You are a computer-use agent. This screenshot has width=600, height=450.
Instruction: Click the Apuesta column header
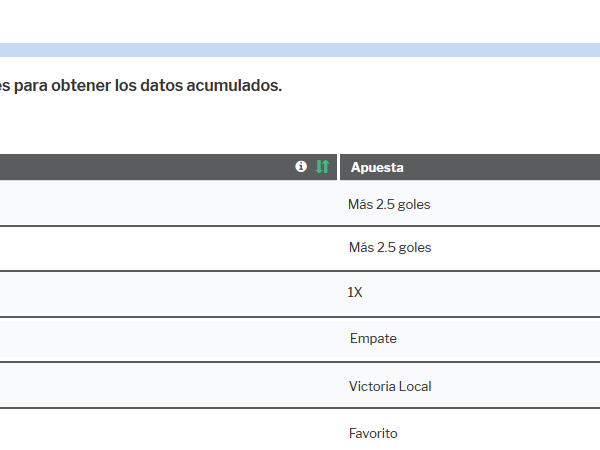coord(377,167)
